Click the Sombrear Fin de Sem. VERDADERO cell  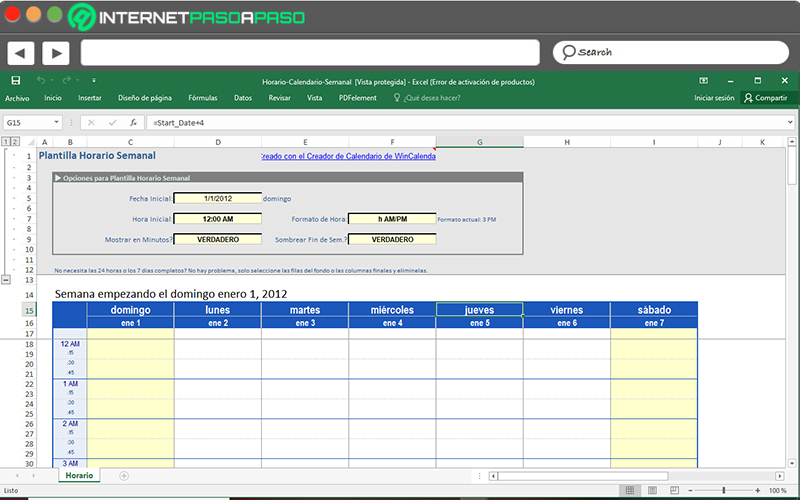point(392,239)
